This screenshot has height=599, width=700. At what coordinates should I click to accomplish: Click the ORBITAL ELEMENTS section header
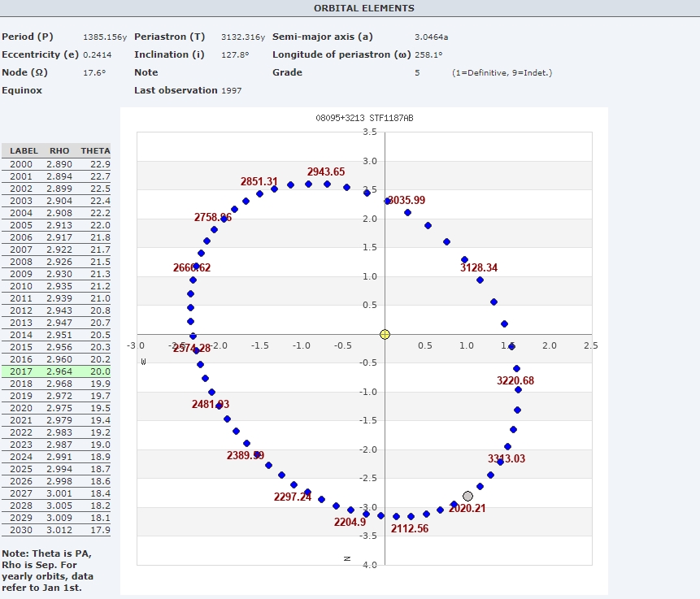364,8
